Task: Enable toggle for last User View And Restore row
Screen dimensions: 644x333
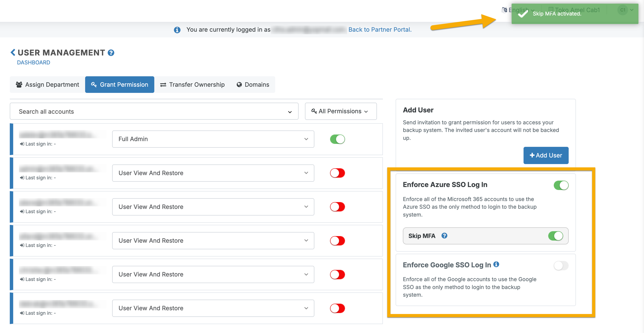Action: point(337,308)
